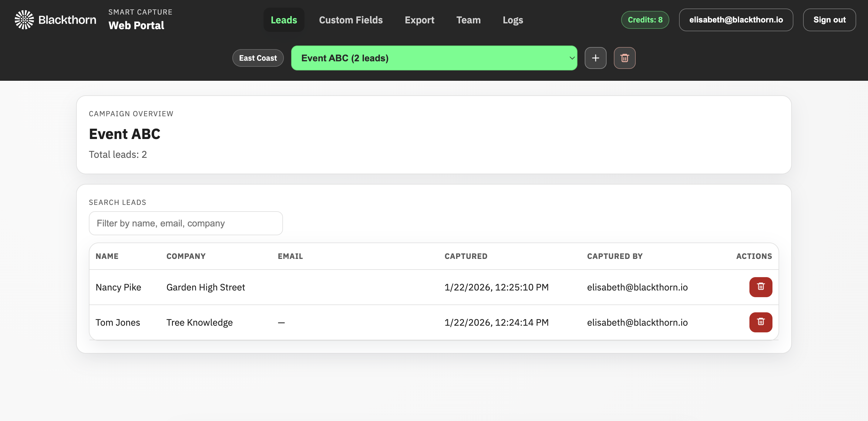Navigate to the Export page
868x421 pixels.
pos(419,19)
